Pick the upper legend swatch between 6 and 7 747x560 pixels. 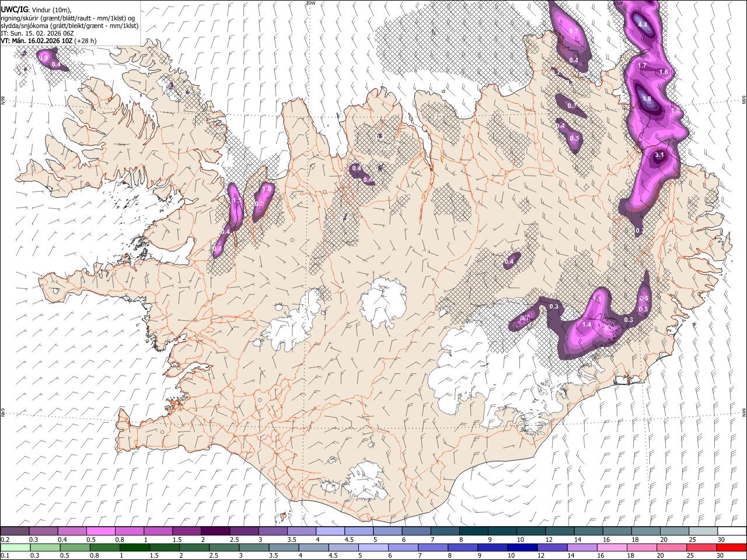pyautogui.click(x=416, y=531)
